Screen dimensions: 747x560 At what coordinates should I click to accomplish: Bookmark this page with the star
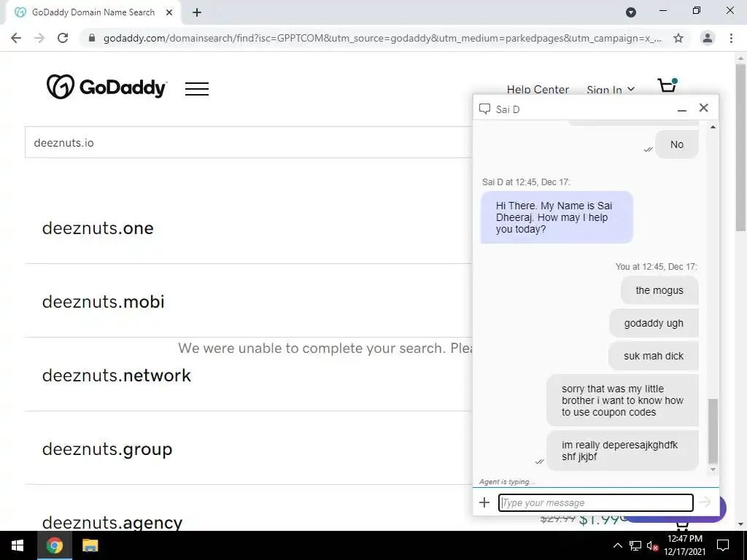pos(678,38)
